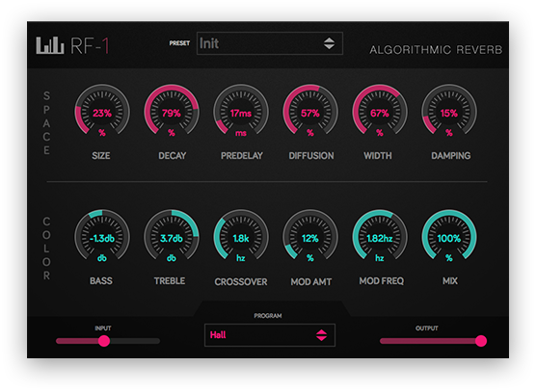Open the Preset dropdown showing Init
Image resolution: width=537 pixels, height=392 pixels.
pos(270,43)
